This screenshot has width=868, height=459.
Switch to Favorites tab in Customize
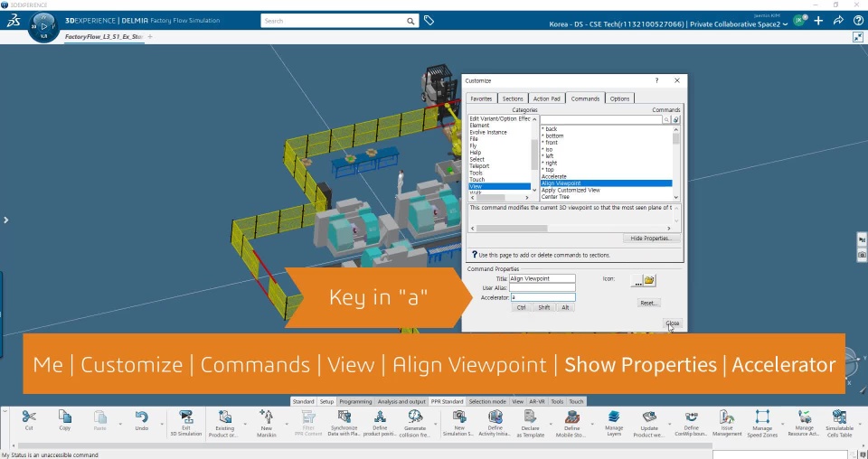(x=481, y=98)
